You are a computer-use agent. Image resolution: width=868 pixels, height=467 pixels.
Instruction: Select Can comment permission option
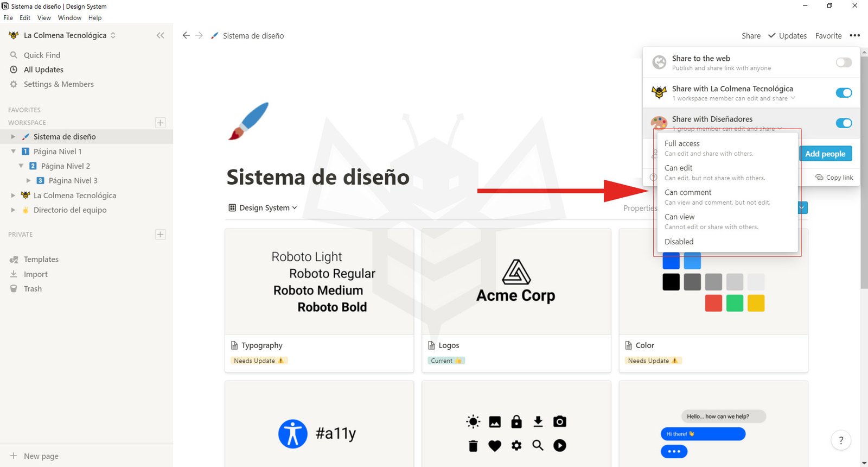click(727, 197)
